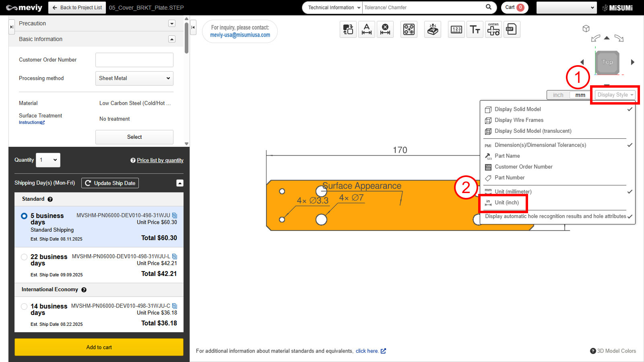
Task: Click copy icon beside 31WJU-C part number
Action: (175, 306)
